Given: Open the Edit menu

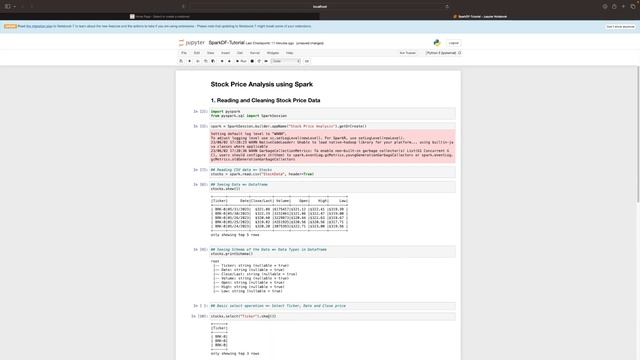Looking at the screenshot, I should click(197, 53).
